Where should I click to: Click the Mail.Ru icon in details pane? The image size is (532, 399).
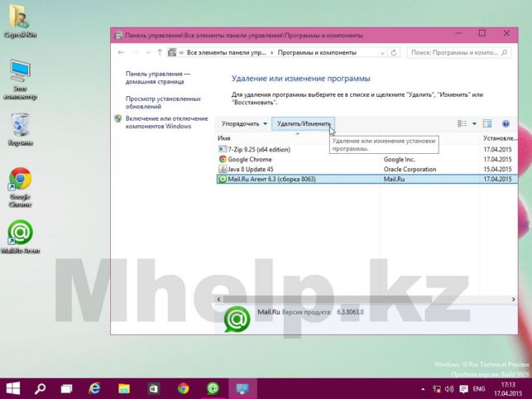click(x=237, y=319)
